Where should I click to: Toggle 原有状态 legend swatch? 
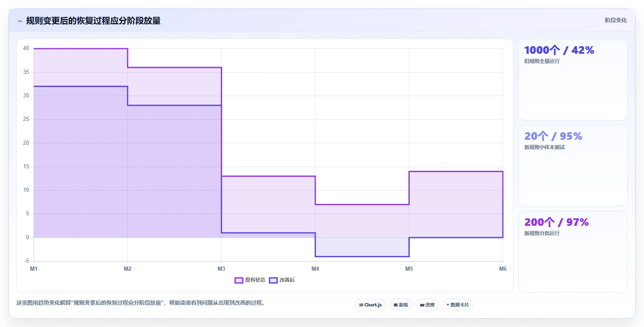[239, 280]
